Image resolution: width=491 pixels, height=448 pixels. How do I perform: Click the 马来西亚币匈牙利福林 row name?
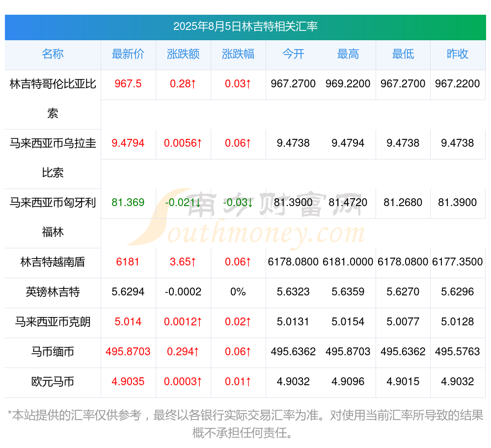tap(53, 217)
